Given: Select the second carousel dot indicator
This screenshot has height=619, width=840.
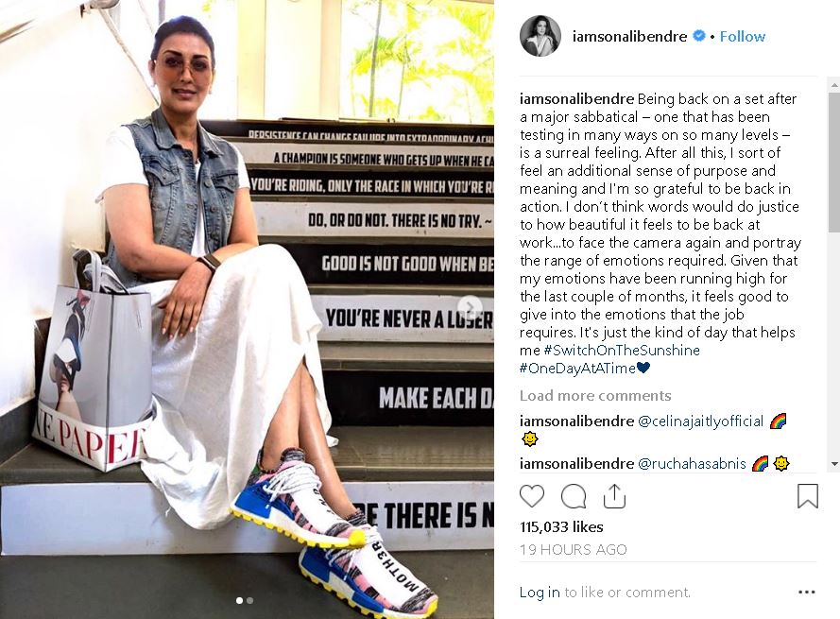Looking at the screenshot, I should pyautogui.click(x=249, y=601).
